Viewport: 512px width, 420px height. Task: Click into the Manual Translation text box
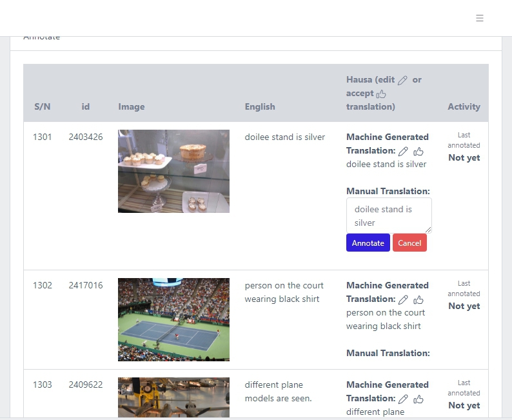tap(389, 215)
